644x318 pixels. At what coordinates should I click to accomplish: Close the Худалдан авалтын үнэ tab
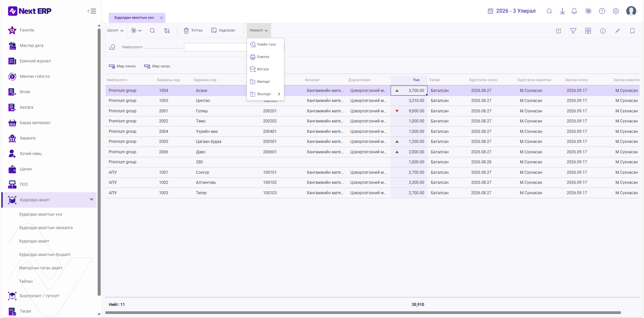tap(161, 18)
